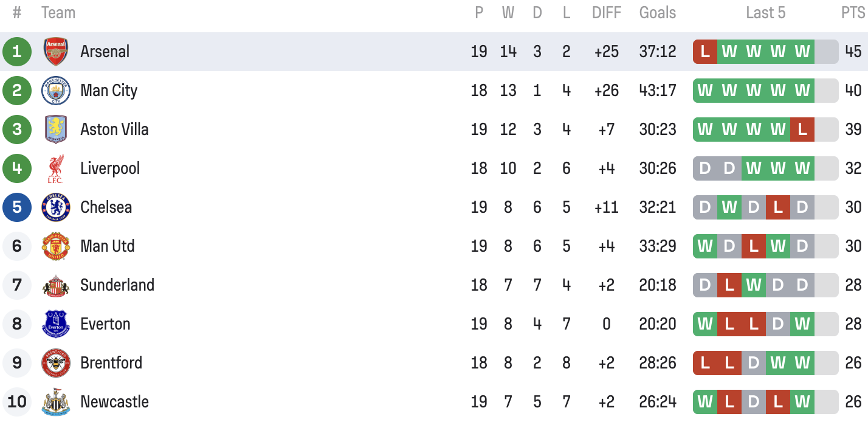Sort table by PTS column header
The width and height of the screenshot is (868, 422).
click(853, 13)
